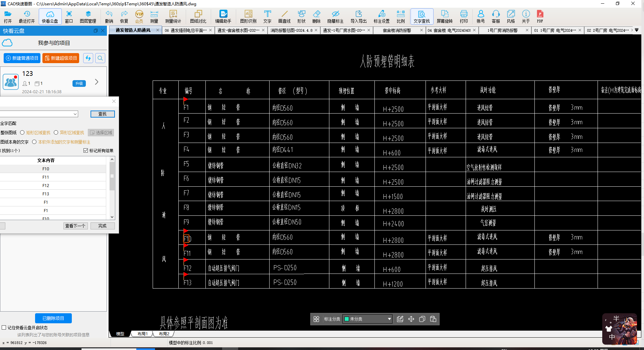Click the 查找 search button
644x350 pixels.
tap(103, 114)
